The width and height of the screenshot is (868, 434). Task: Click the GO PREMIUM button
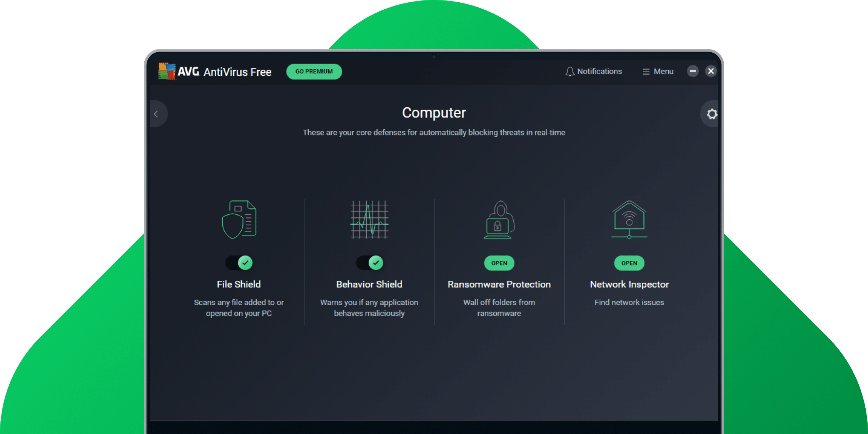click(314, 72)
